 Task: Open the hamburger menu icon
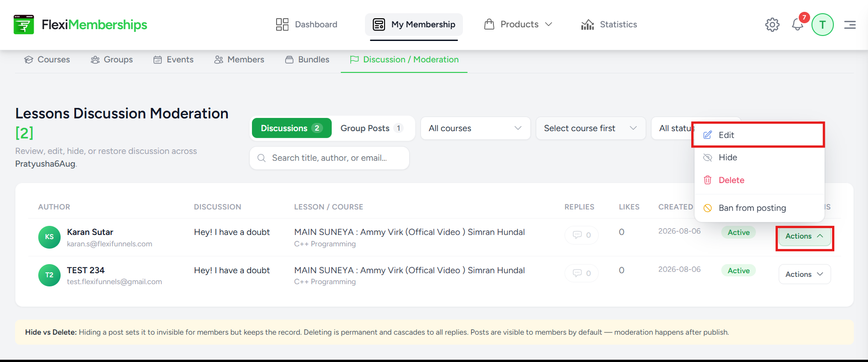tap(850, 25)
